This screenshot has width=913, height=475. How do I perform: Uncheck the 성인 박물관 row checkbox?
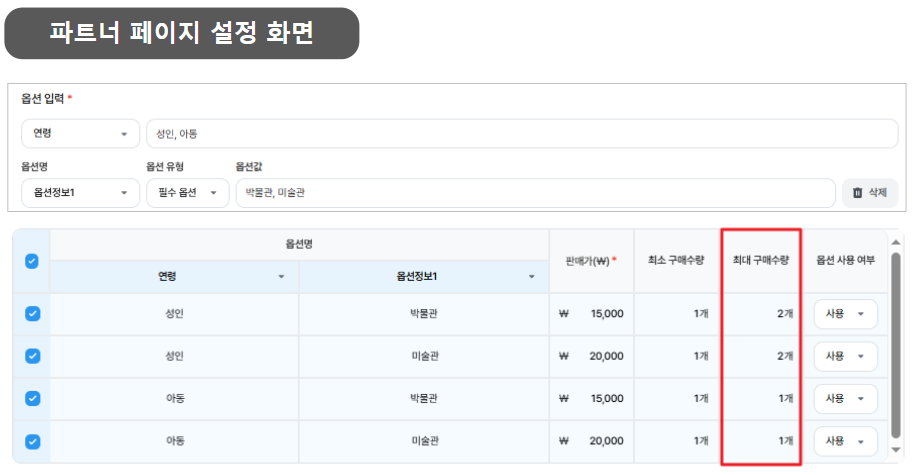32,314
